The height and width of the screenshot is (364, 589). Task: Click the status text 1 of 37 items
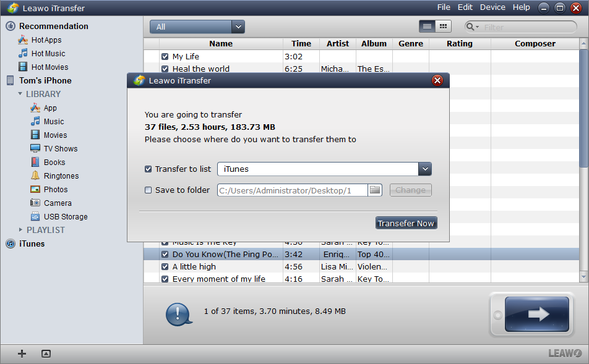coord(275,311)
